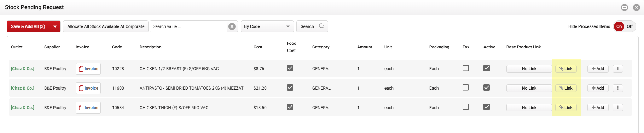Open the By Code search filter dropdown
The height and width of the screenshot is (133, 644).
pos(267,26)
